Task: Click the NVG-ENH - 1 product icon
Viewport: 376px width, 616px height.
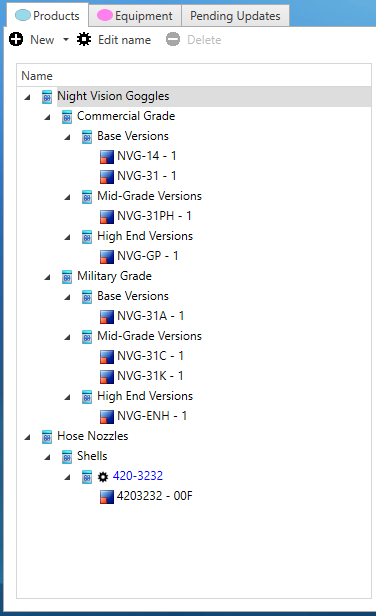Action: (x=107, y=416)
